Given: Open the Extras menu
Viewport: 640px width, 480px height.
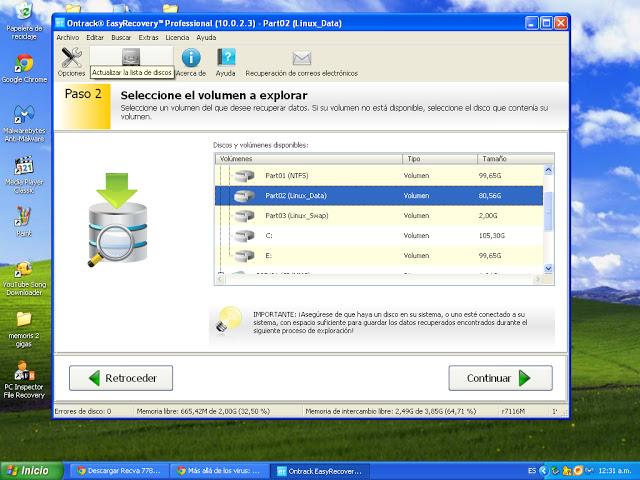Looking at the screenshot, I should coord(148,37).
